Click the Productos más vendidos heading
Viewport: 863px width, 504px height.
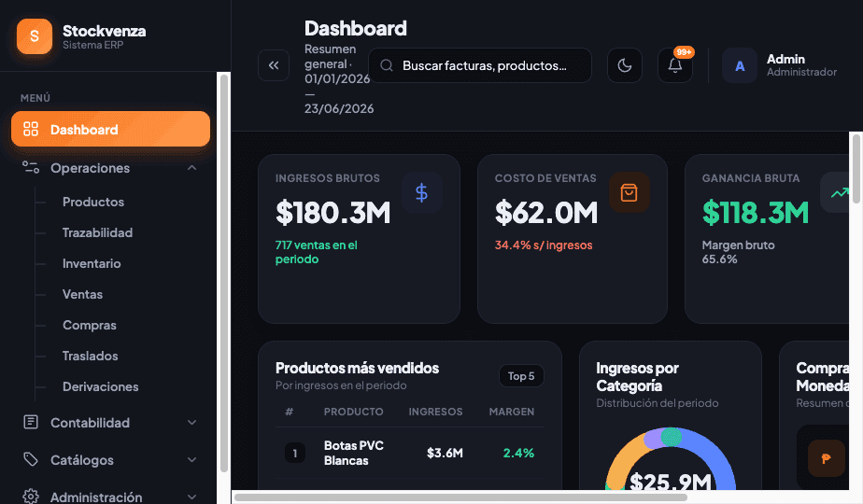[357, 368]
